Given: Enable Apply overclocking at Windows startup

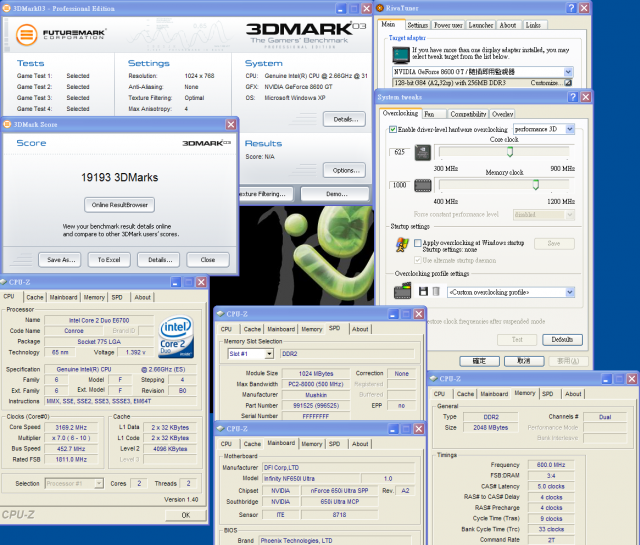Looking at the screenshot, I should pyautogui.click(x=418, y=243).
